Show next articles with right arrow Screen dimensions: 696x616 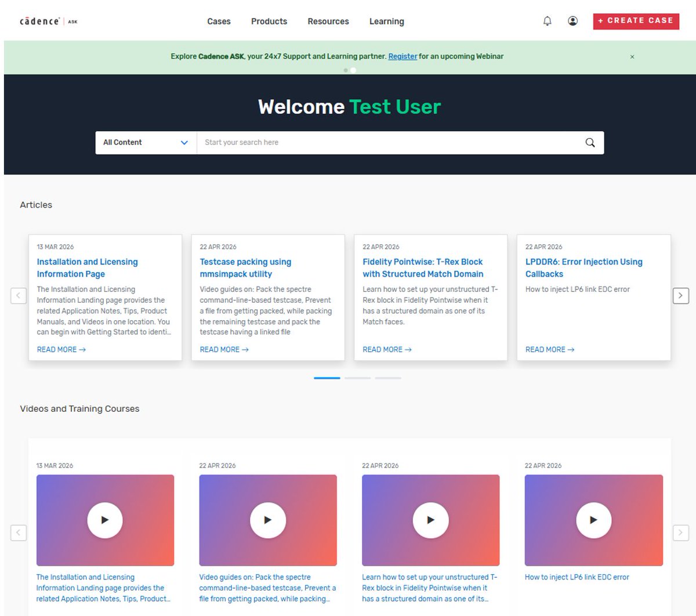680,296
